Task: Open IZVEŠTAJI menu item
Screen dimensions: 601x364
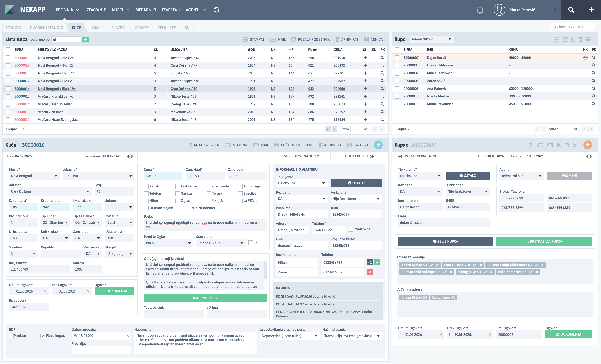Action: pos(171,10)
